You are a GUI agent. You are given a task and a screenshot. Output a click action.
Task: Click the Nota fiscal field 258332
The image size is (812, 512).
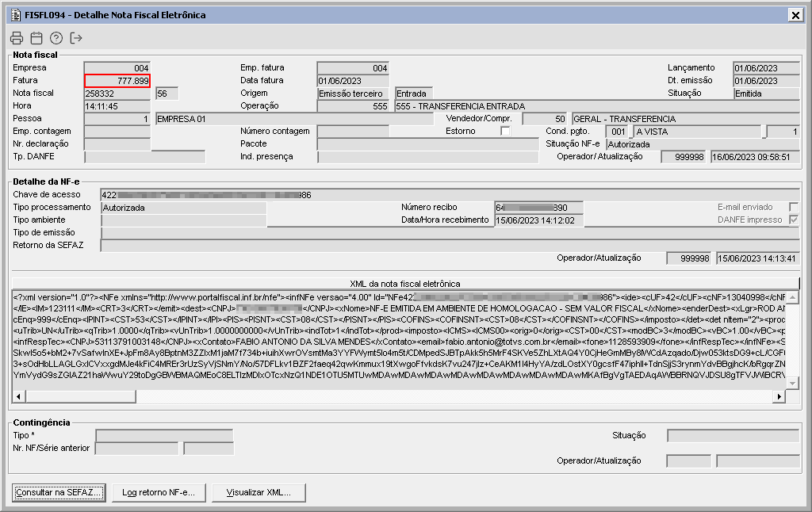click(117, 94)
